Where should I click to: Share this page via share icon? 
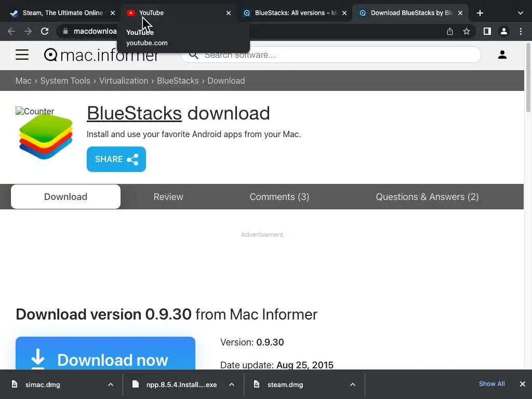[x=449, y=31]
